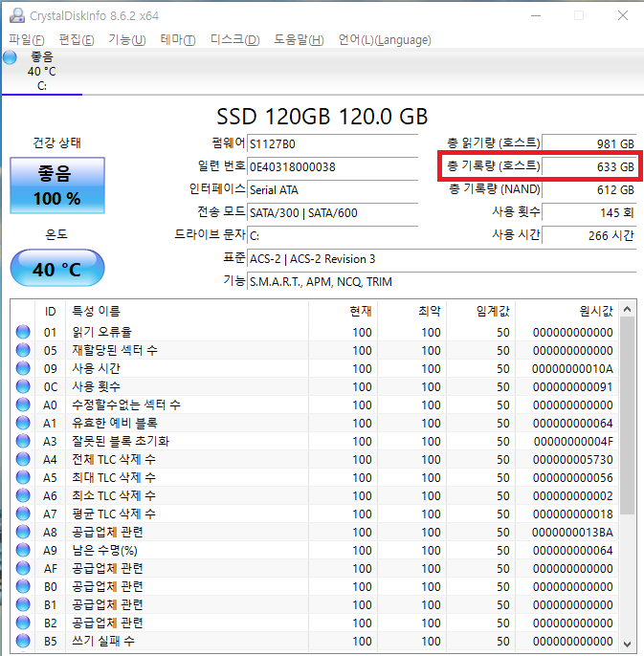Open the 테마(T) menu
Screen dimensions: 644x656
[x=178, y=40]
